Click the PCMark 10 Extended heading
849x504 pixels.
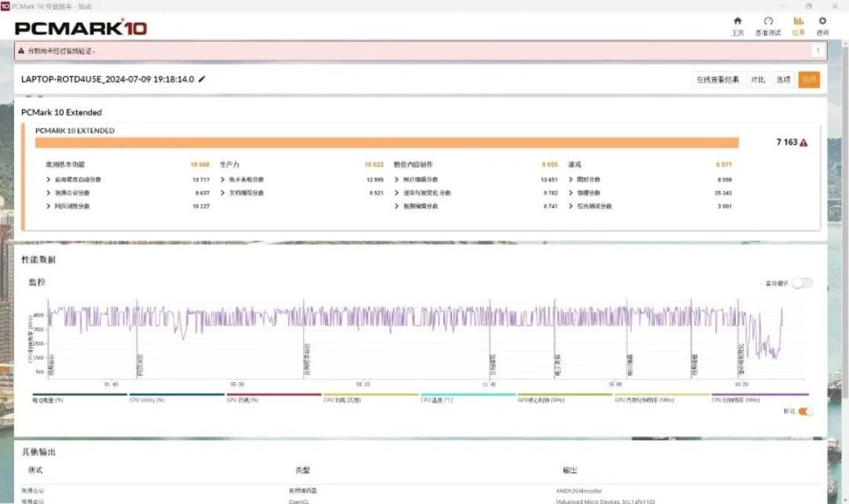(61, 112)
